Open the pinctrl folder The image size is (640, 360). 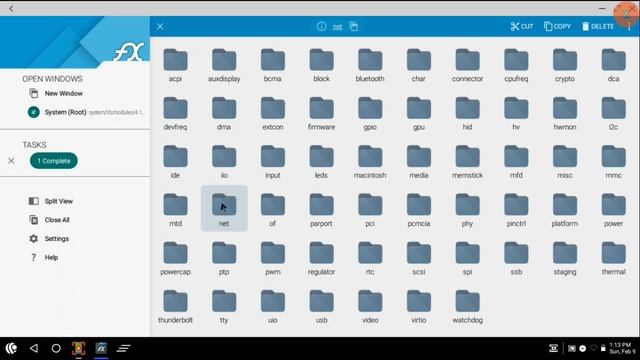click(516, 210)
